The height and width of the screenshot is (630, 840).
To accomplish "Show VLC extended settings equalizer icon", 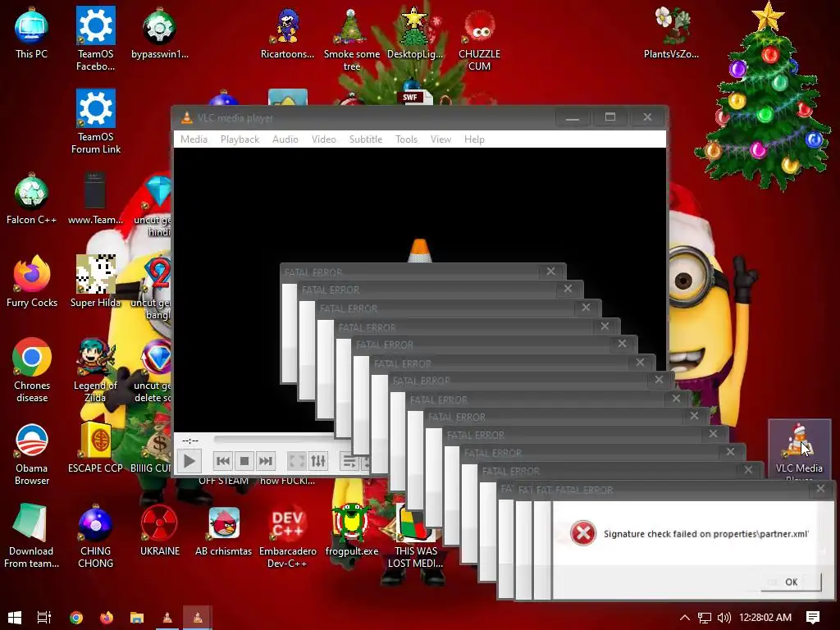I will (318, 461).
